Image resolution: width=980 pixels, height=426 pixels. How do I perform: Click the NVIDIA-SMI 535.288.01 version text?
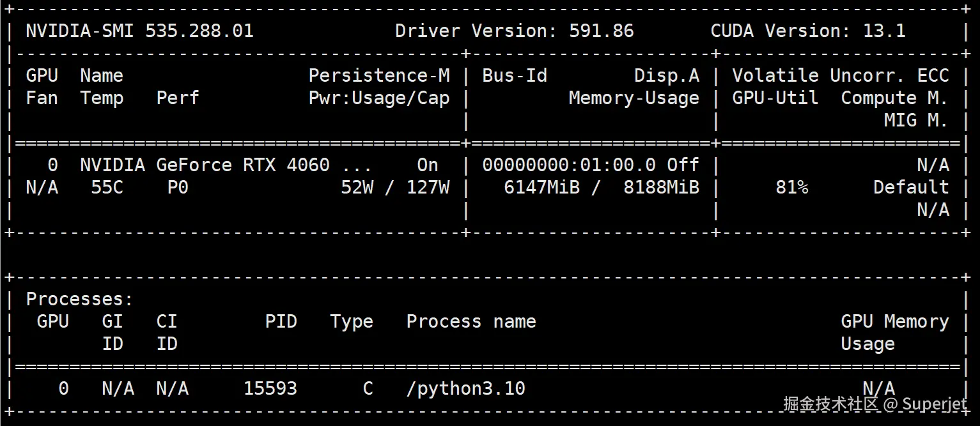click(x=139, y=31)
